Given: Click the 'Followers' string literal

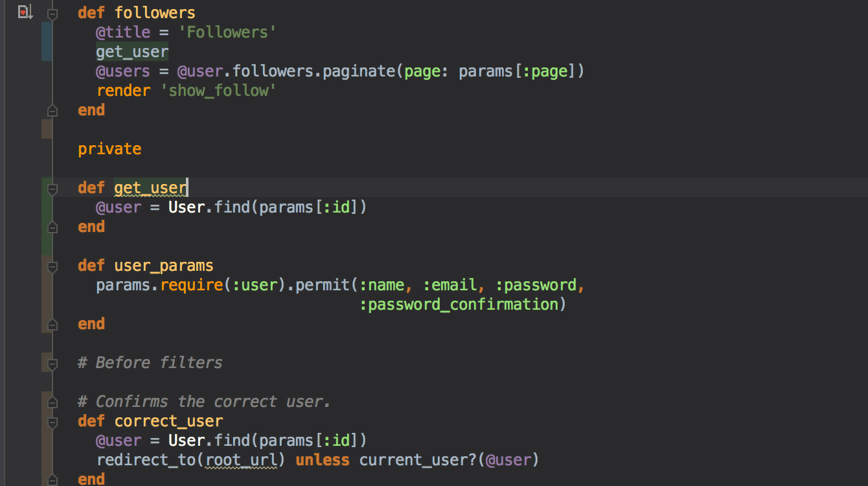Looking at the screenshot, I should pyautogui.click(x=227, y=32).
